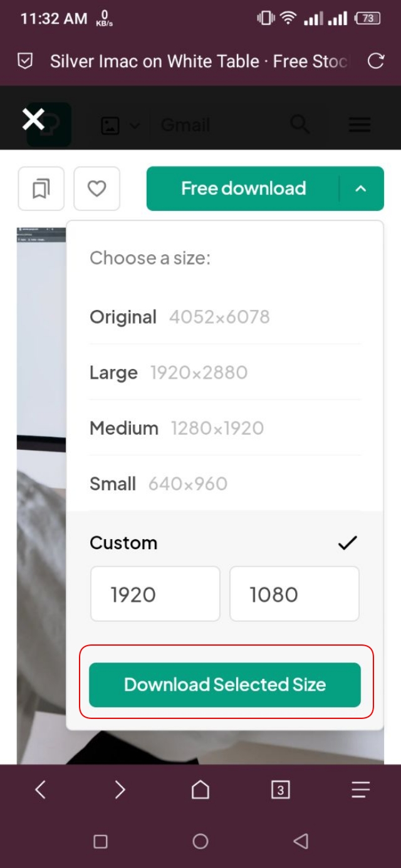
Task: Go forward with browser forward arrow
Action: tap(120, 790)
